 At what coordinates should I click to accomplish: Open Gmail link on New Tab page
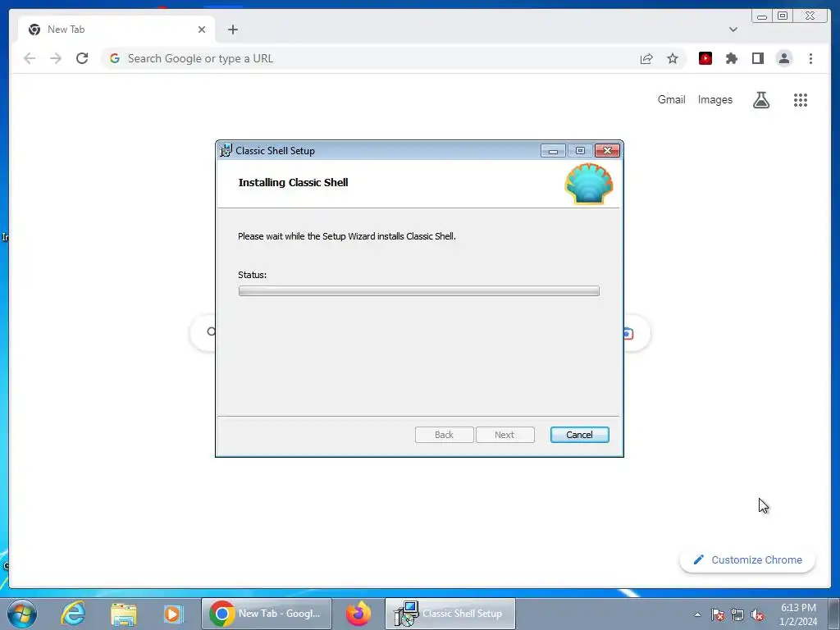(x=671, y=99)
